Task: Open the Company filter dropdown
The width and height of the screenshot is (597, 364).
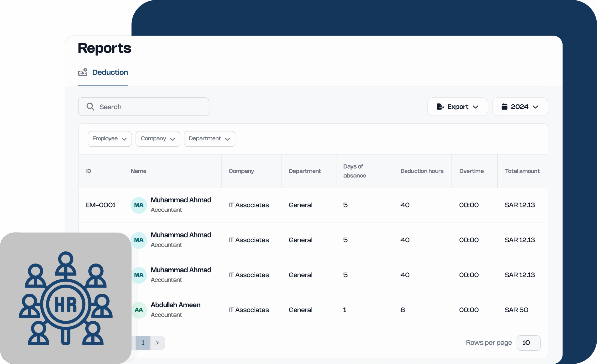Action: 158,139
